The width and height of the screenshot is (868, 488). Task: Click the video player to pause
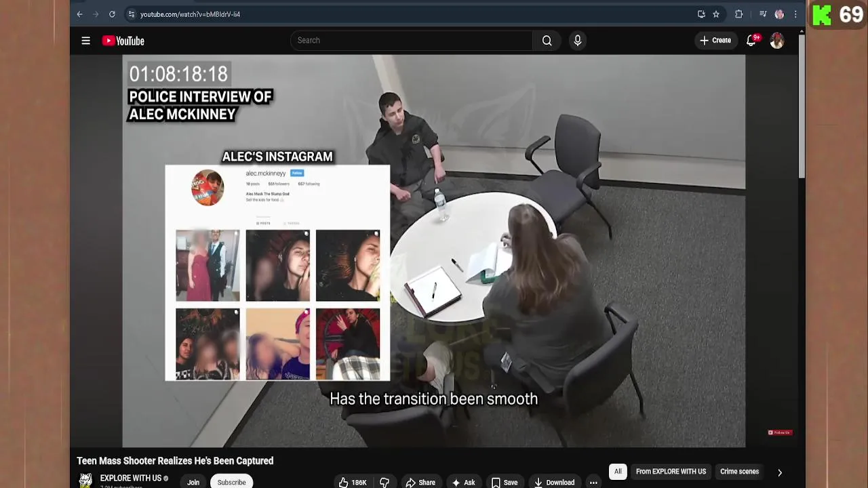pyautogui.click(x=434, y=251)
